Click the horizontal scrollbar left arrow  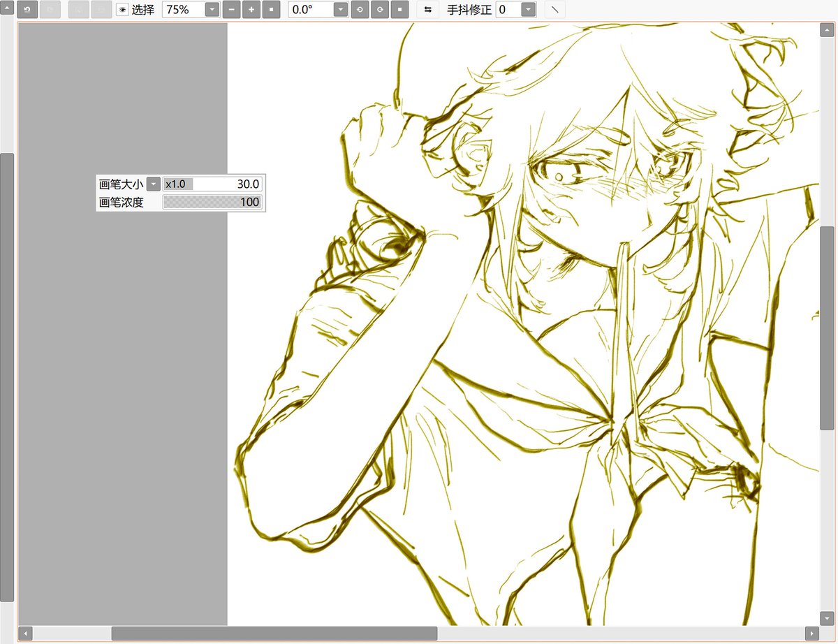click(x=26, y=634)
